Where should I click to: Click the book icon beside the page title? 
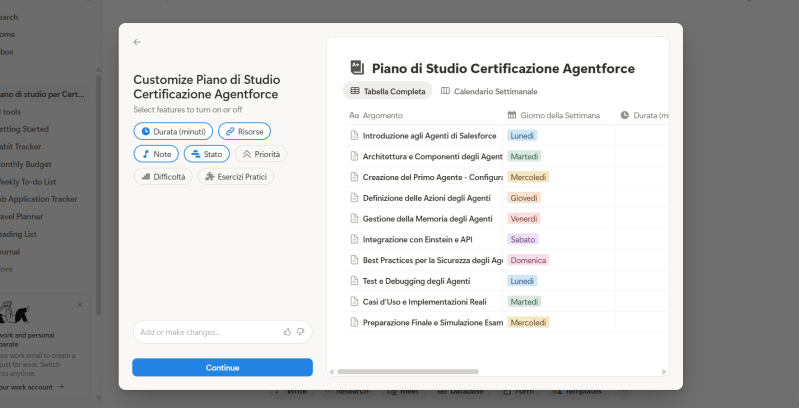tap(355, 68)
